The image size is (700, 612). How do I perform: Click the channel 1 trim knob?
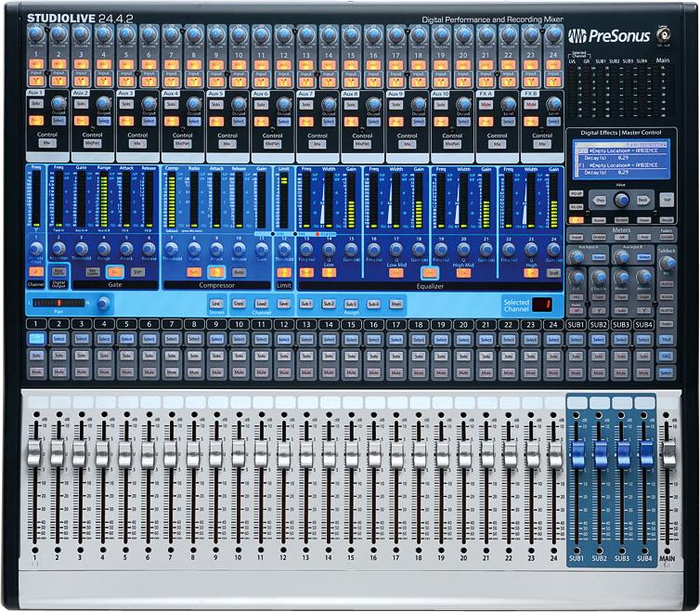(36, 33)
